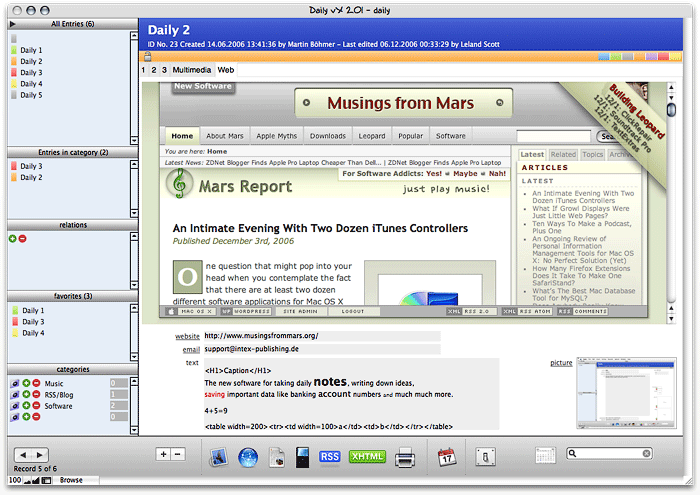Click the black iPod export icon
Viewport: 700px width, 495px height.
tap(303, 458)
